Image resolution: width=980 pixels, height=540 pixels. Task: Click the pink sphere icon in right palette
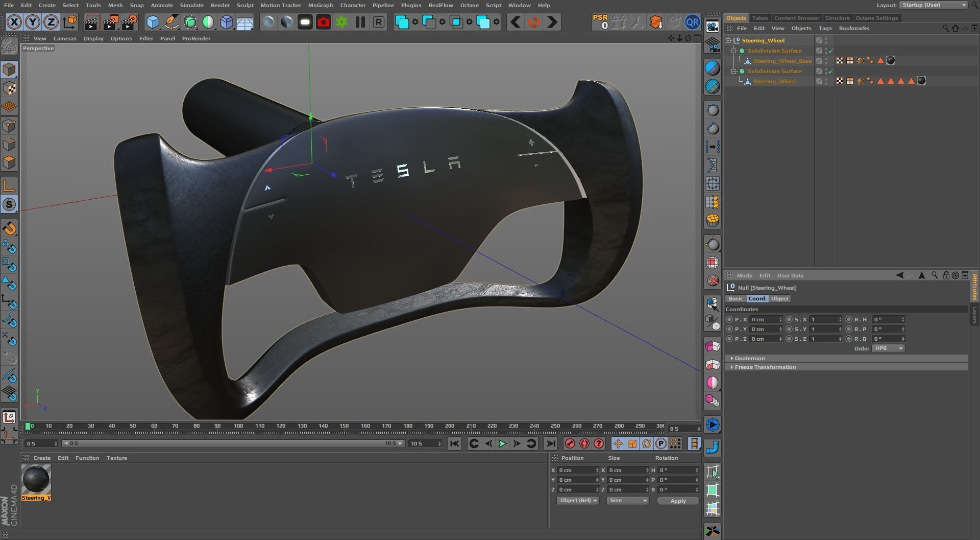click(713, 383)
